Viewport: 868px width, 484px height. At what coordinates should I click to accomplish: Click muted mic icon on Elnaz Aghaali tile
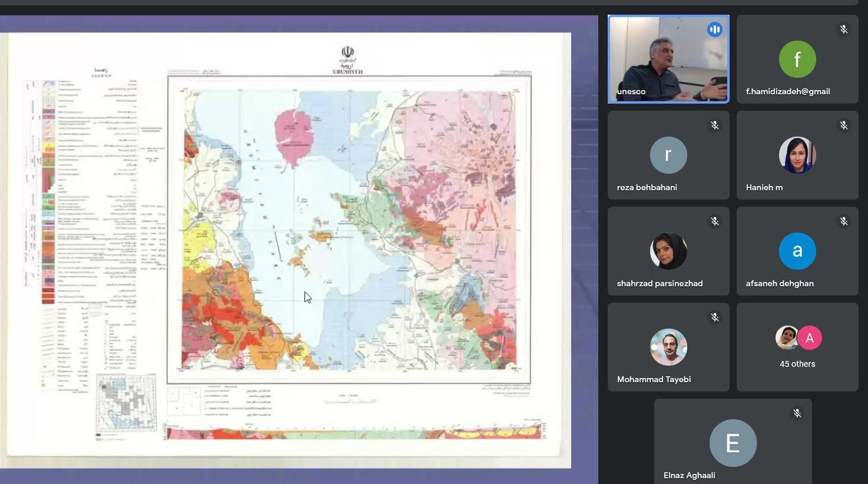tap(797, 413)
